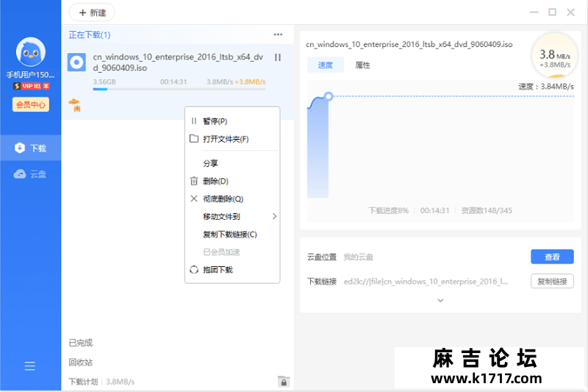Image resolution: width=588 pixels, height=392 pixels.
Task: Expand 移动文件到 submenu arrow
Action: [274, 216]
